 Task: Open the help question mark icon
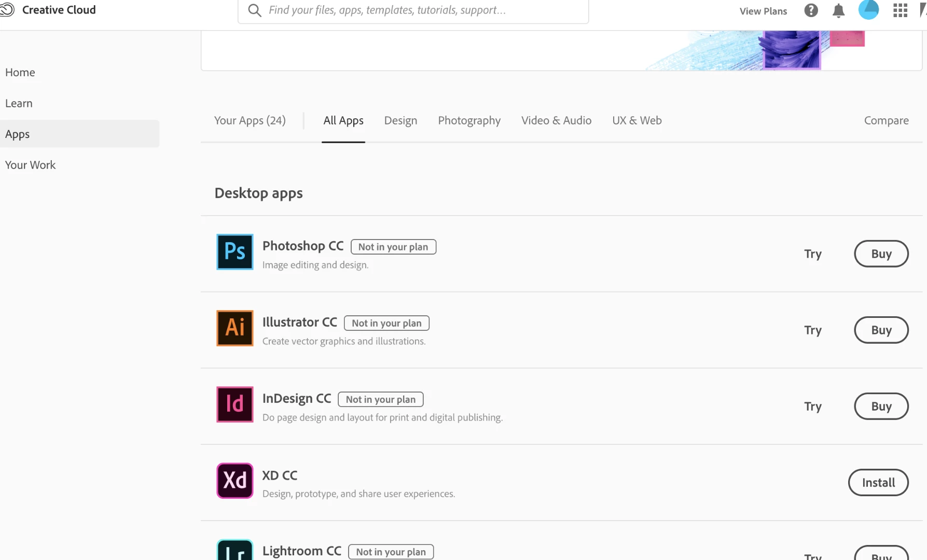click(811, 10)
